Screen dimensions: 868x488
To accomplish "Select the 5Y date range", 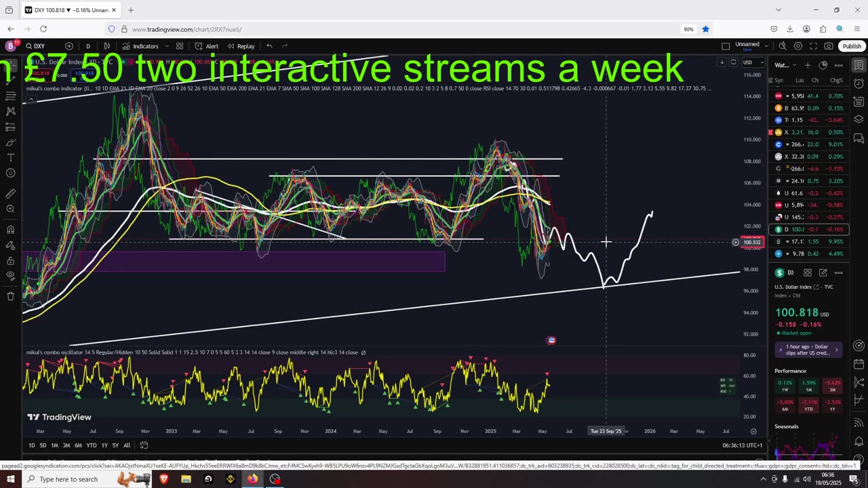I will click(115, 445).
